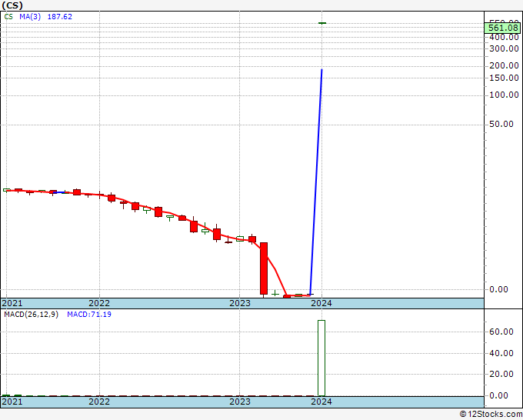523x420 pixels.
Task: Click the (CS) chart title
Action: pos(12,5)
